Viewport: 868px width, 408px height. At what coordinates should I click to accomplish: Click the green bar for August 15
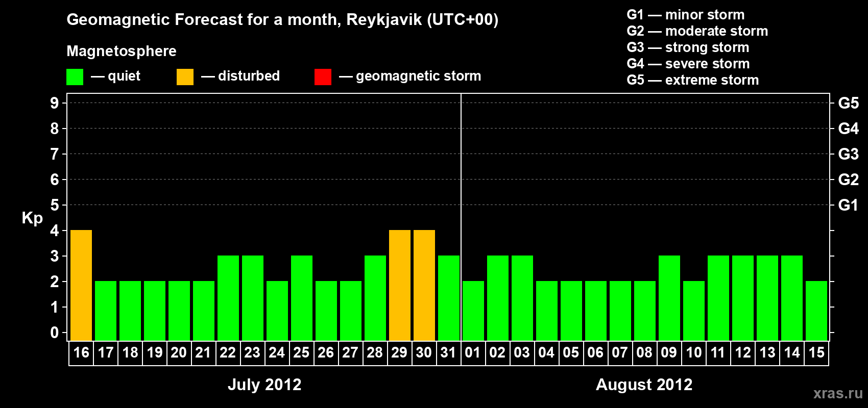click(816, 311)
